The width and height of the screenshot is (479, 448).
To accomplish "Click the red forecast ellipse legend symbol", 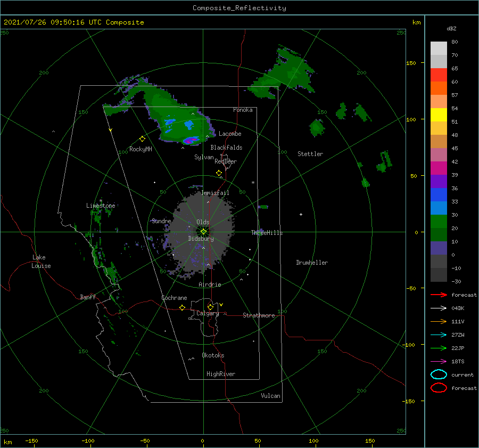I will [439, 388].
